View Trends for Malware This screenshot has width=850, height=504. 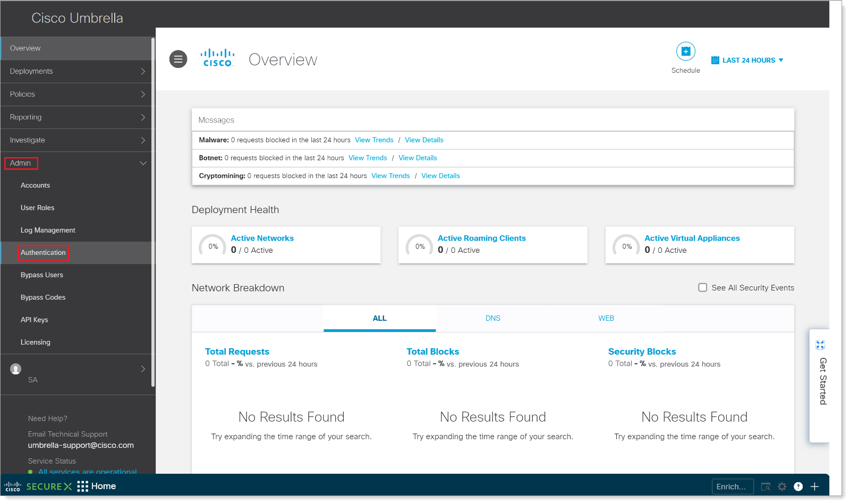[x=374, y=140]
